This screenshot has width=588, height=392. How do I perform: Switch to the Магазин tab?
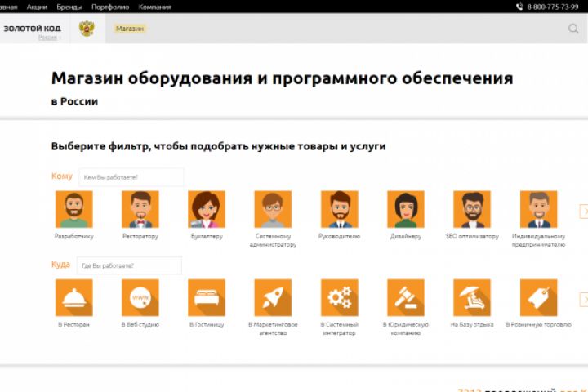coord(130,29)
